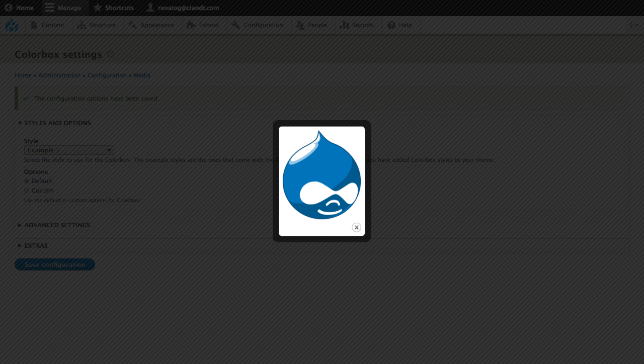Open the Style dropdown showing Example 1
Screen dimensions: 644x364
pos(69,150)
